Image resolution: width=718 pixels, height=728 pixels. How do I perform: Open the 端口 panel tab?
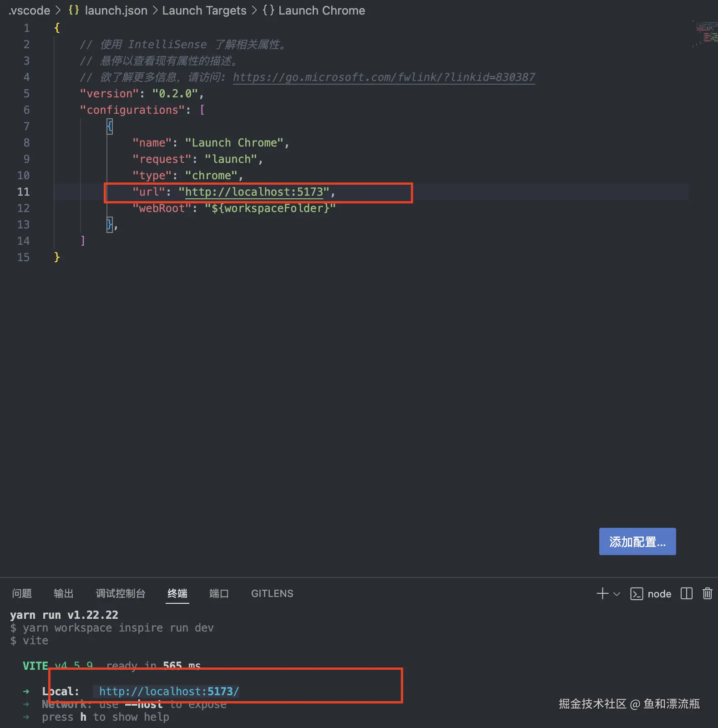click(219, 593)
